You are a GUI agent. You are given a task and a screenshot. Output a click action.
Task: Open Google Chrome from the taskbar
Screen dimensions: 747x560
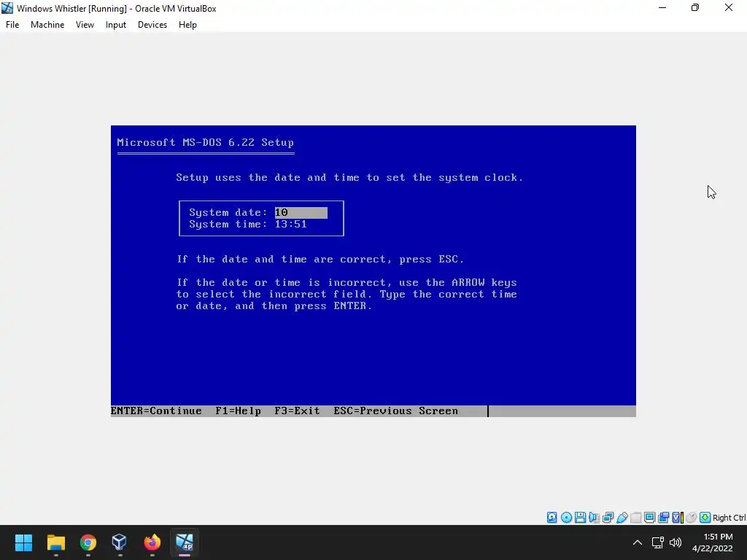[88, 542]
